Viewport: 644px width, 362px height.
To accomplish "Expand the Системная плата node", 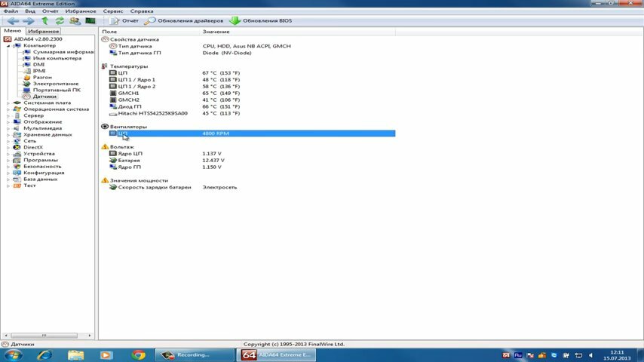I will (8, 103).
